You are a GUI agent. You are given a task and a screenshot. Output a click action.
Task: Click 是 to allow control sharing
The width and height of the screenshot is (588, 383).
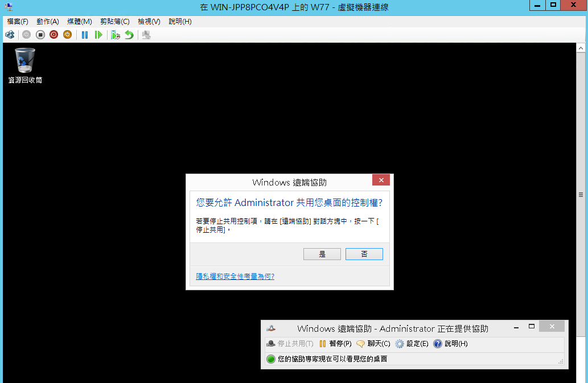[x=322, y=254]
